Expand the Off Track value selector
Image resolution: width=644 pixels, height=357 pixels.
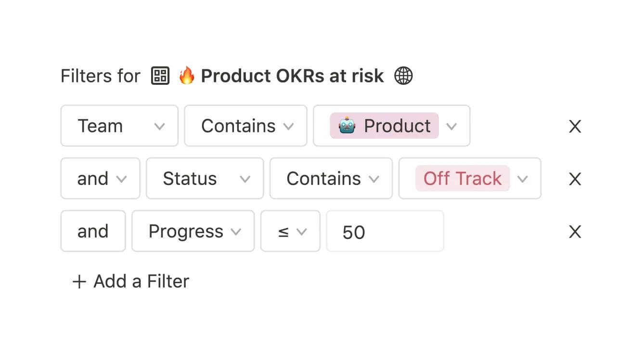click(523, 179)
